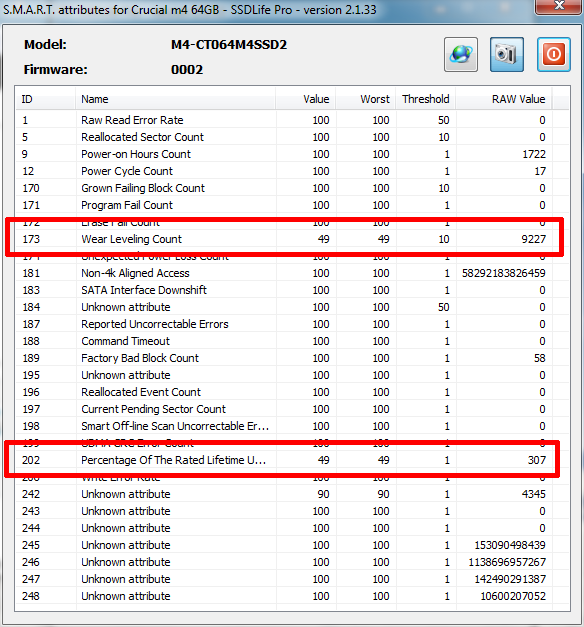Click the RAW value 153090498439
The height and width of the screenshot is (627, 584).
(510, 545)
